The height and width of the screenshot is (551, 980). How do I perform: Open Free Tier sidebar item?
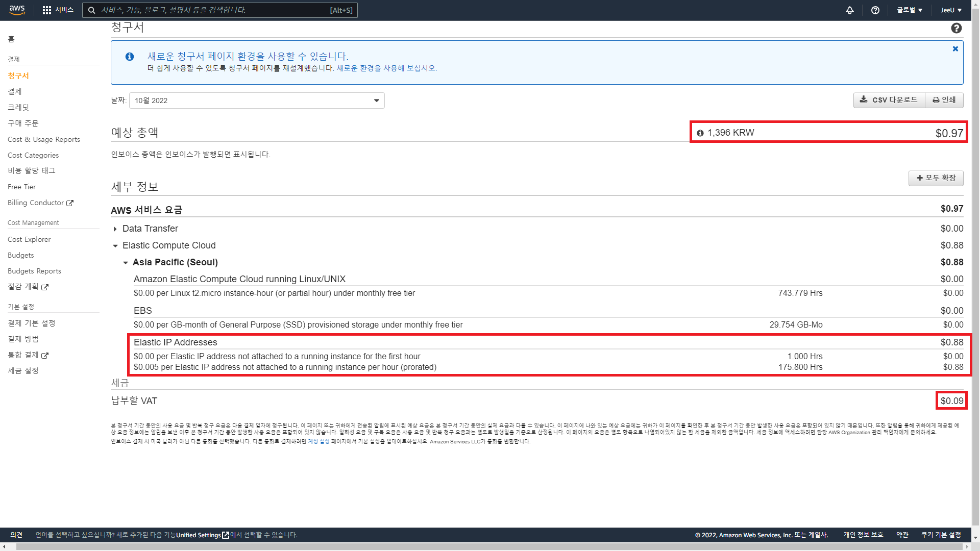click(21, 187)
